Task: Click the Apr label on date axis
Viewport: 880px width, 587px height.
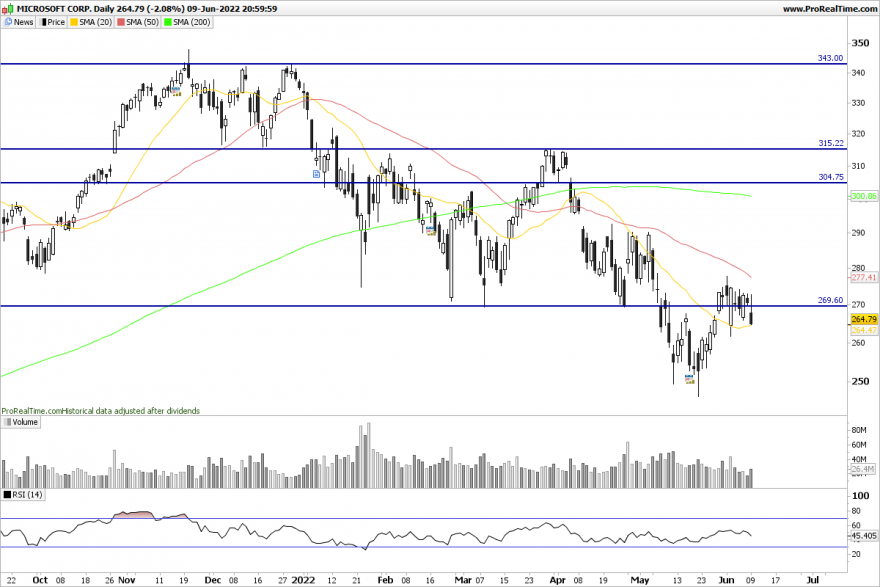Action: click(557, 580)
